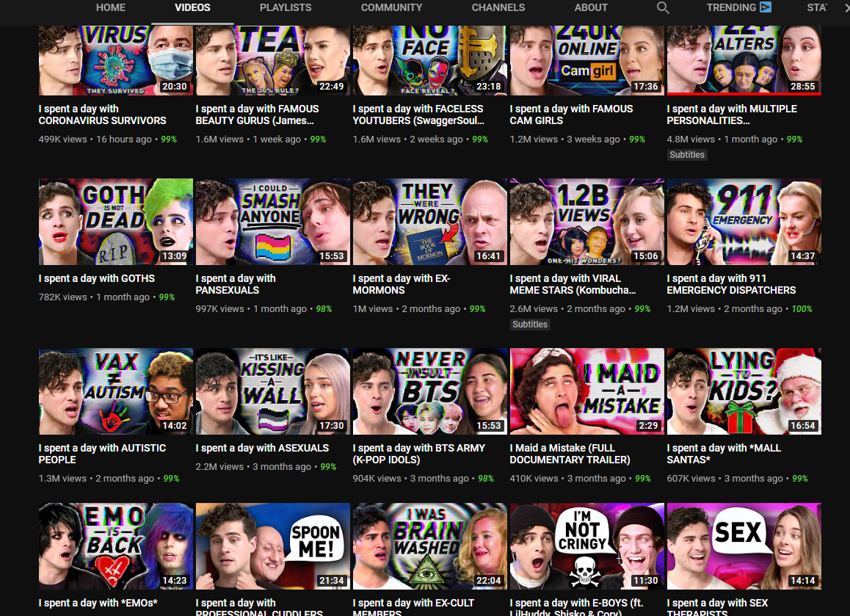Open the 1.2B Views thumbnail
This screenshot has width=850, height=616.
coord(587,222)
